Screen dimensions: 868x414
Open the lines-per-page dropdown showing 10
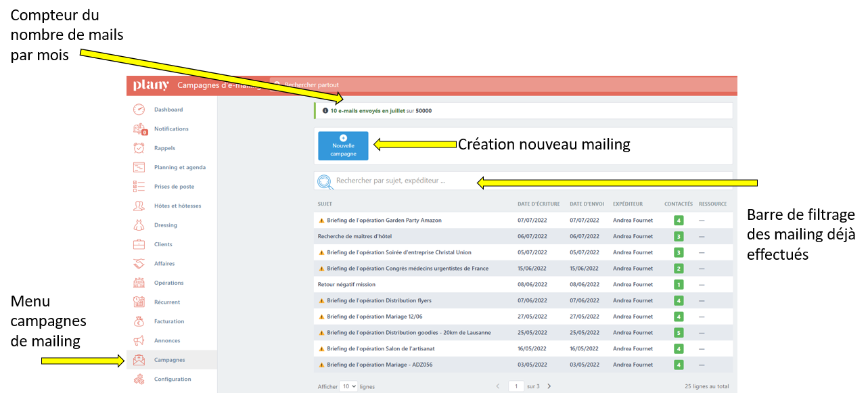348,386
